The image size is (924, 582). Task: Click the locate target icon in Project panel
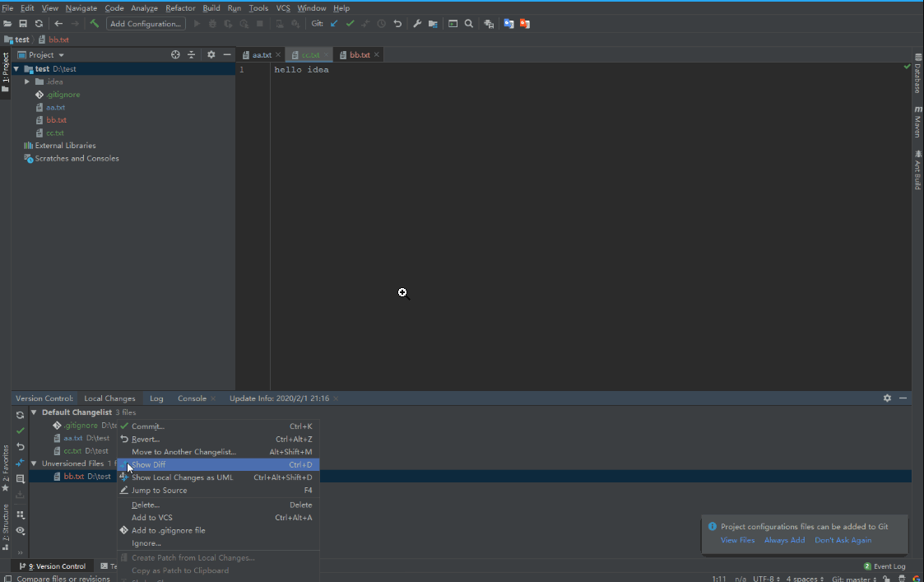point(175,55)
